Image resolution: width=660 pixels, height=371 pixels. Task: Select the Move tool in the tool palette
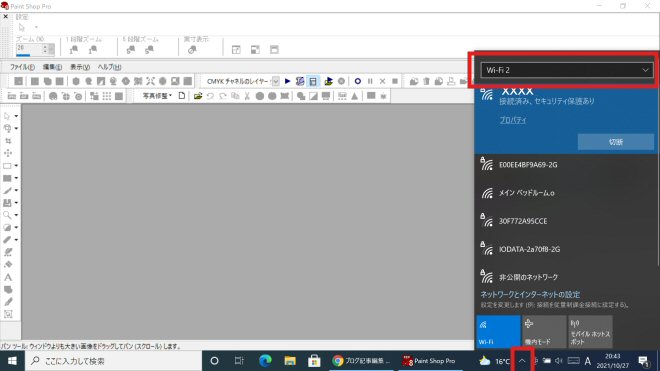tap(8, 153)
